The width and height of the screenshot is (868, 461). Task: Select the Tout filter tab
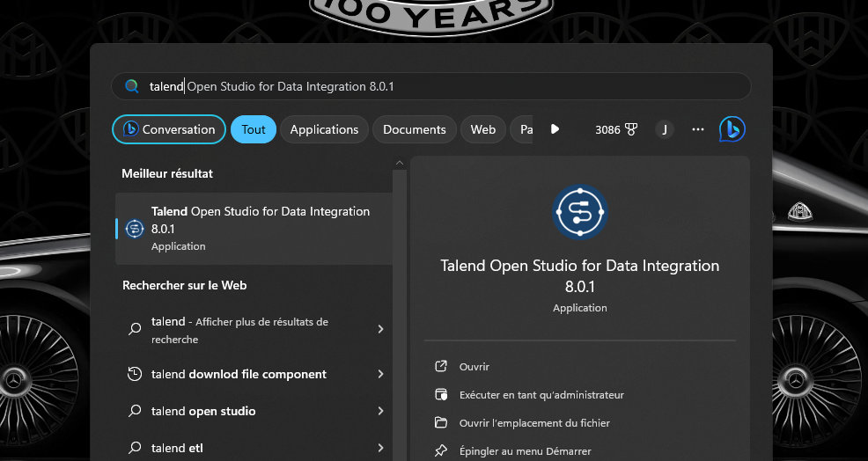pos(254,129)
